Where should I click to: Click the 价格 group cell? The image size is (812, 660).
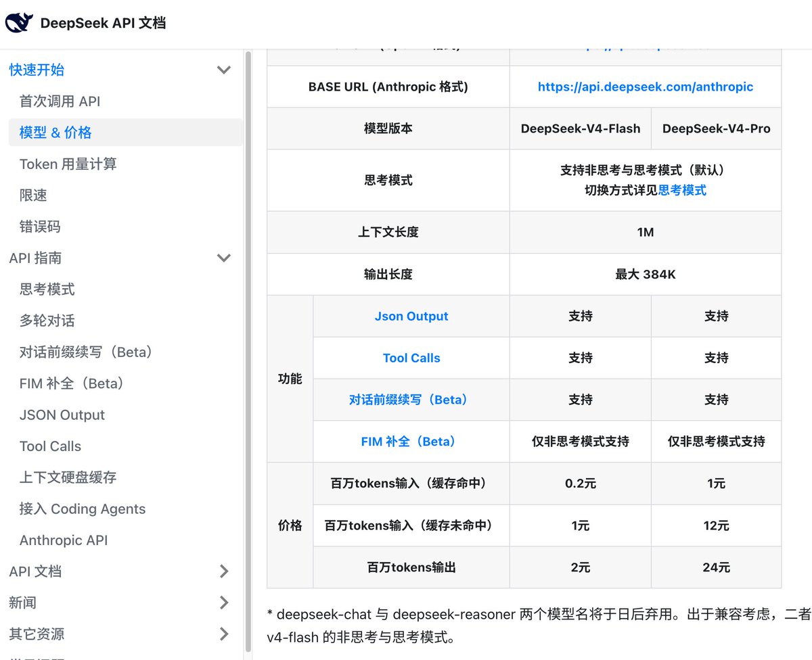[290, 525]
